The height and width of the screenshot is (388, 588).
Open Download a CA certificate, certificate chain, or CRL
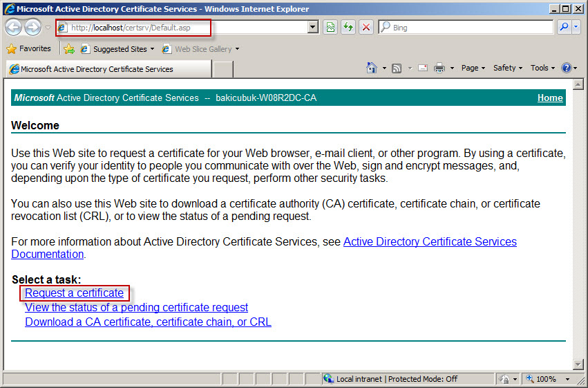(148, 322)
